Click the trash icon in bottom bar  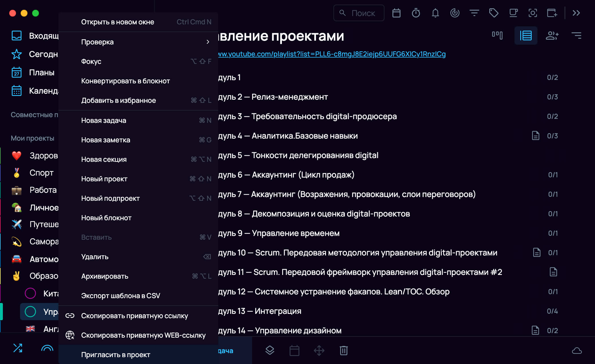(x=343, y=351)
